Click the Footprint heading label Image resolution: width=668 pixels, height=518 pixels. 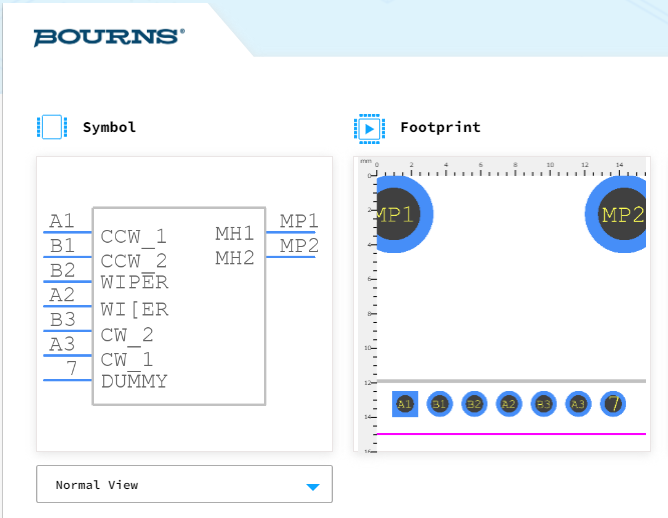(440, 127)
